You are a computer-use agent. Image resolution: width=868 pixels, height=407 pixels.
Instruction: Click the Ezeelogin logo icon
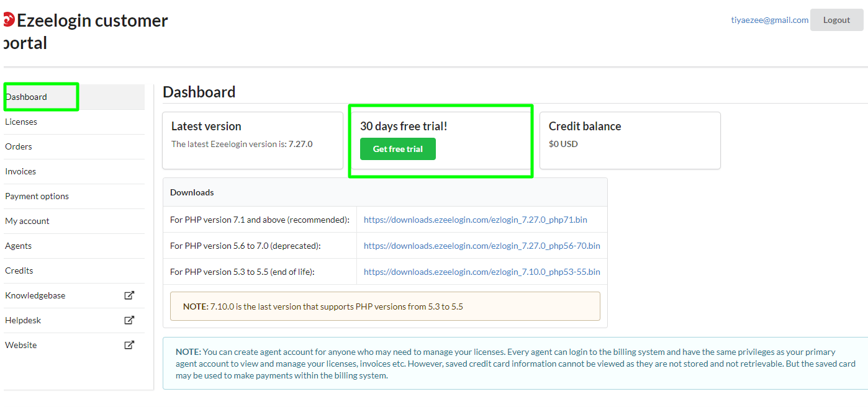(8, 20)
